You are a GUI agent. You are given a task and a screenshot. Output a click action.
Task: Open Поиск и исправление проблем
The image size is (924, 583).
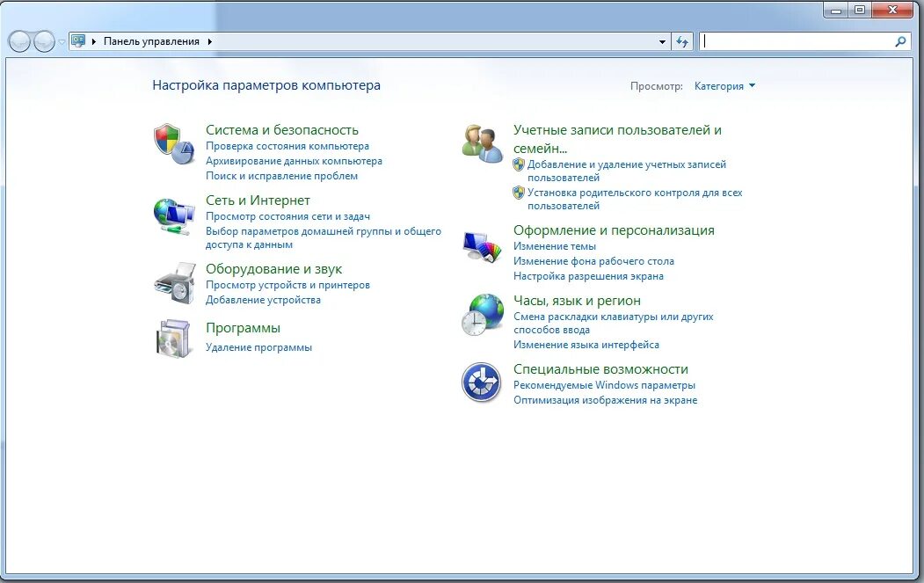pos(281,176)
